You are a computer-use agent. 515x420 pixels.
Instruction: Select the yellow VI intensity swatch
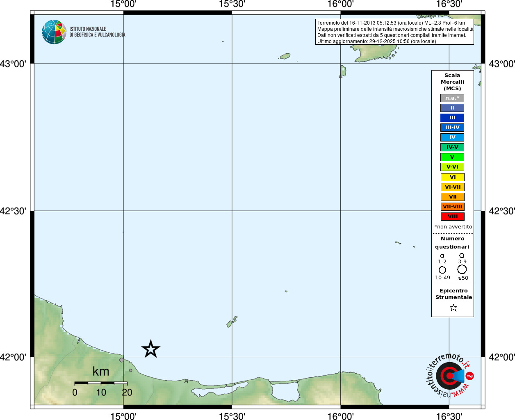[x=452, y=177]
